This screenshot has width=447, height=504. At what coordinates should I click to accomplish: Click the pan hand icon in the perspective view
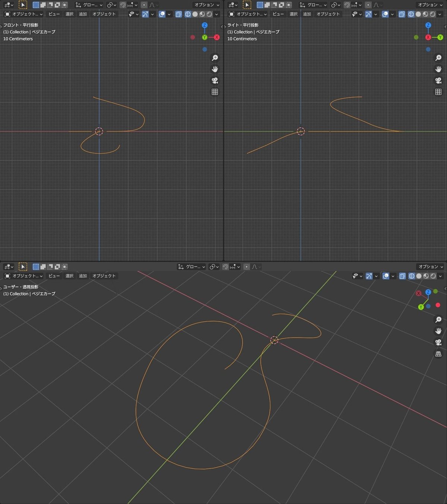(x=438, y=331)
